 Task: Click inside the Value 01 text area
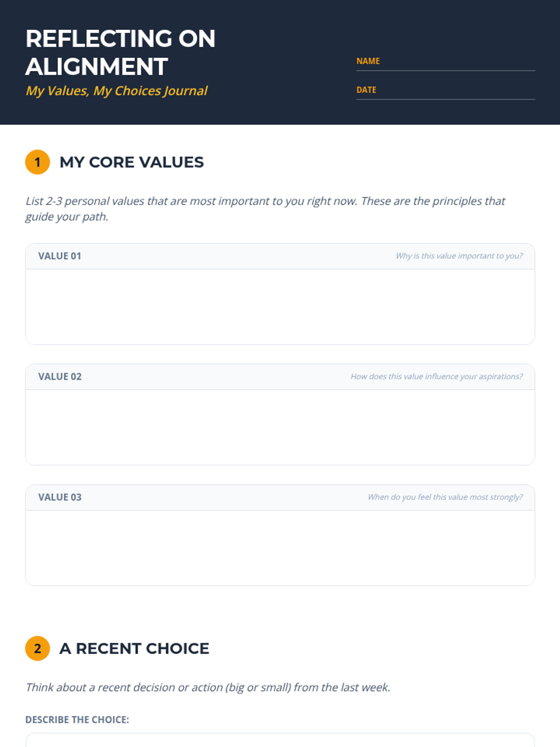coord(280,306)
